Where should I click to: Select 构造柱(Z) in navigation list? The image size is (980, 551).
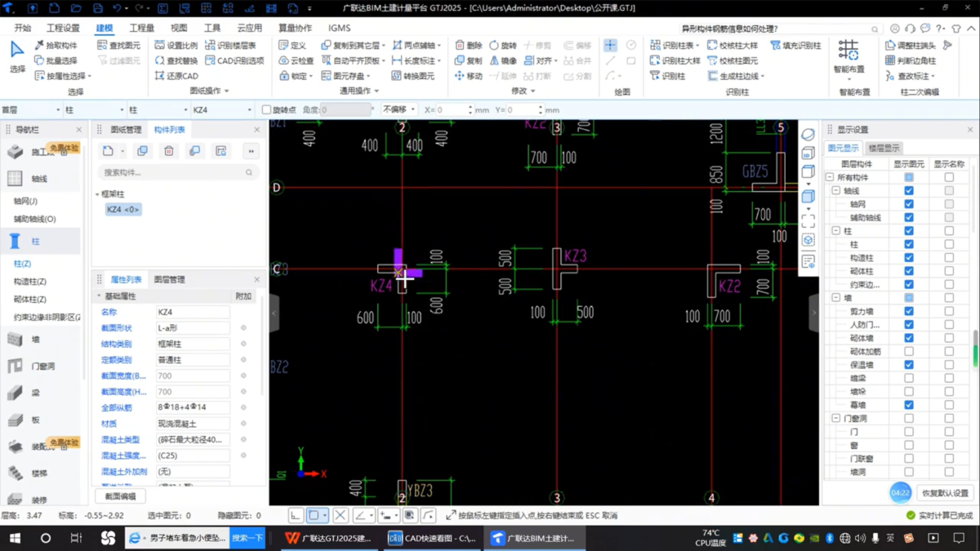pyautogui.click(x=29, y=282)
